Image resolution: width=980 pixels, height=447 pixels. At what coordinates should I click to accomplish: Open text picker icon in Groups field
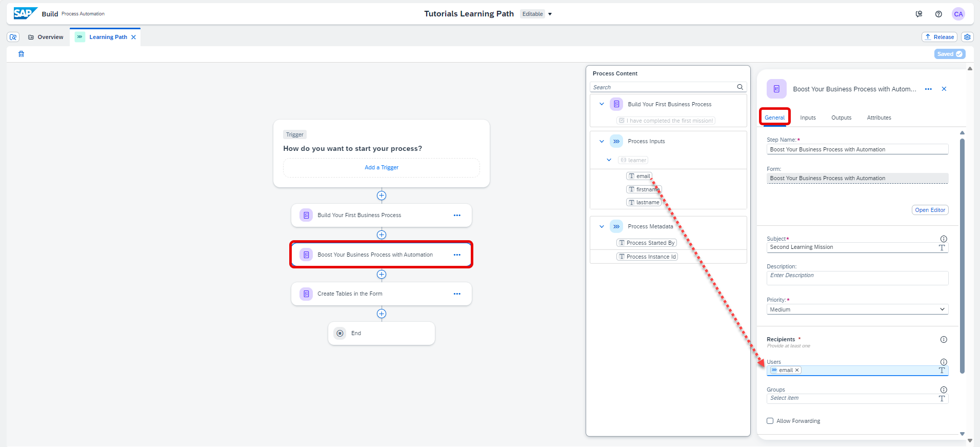click(942, 398)
